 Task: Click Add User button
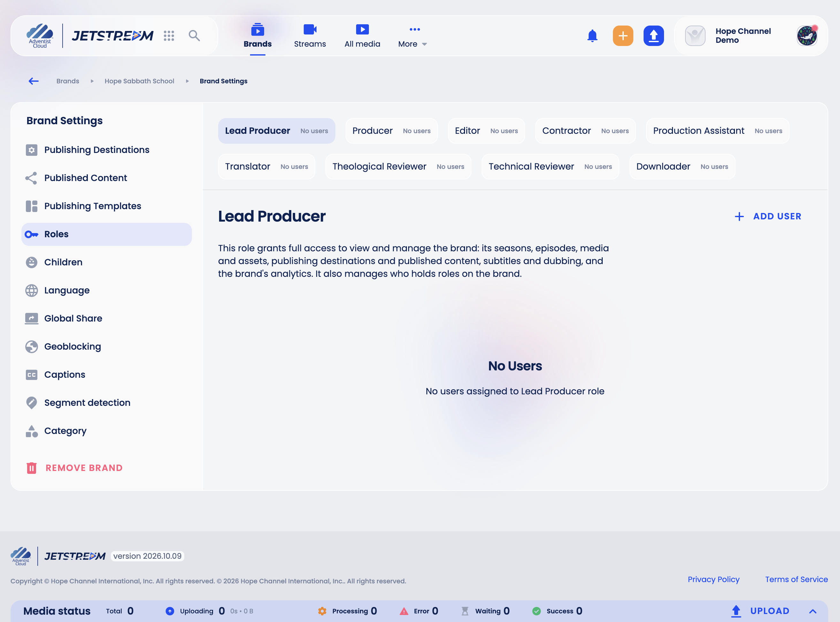tap(768, 216)
